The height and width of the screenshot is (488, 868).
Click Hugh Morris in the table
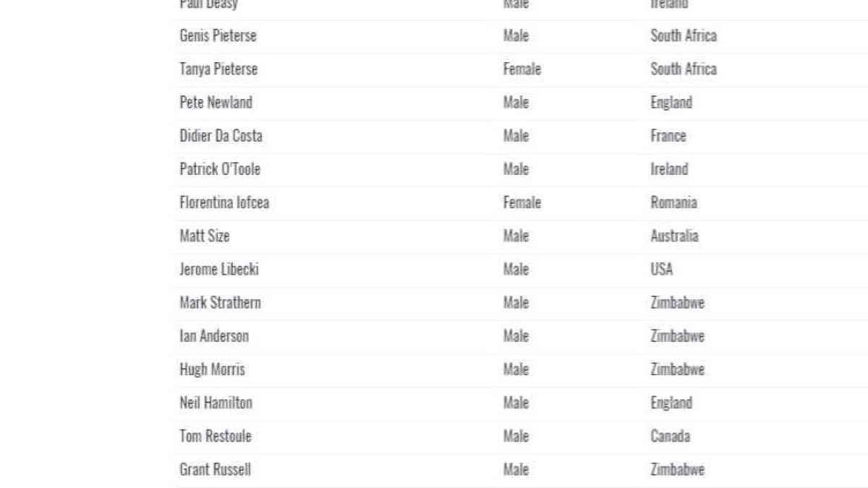pyautogui.click(x=212, y=369)
